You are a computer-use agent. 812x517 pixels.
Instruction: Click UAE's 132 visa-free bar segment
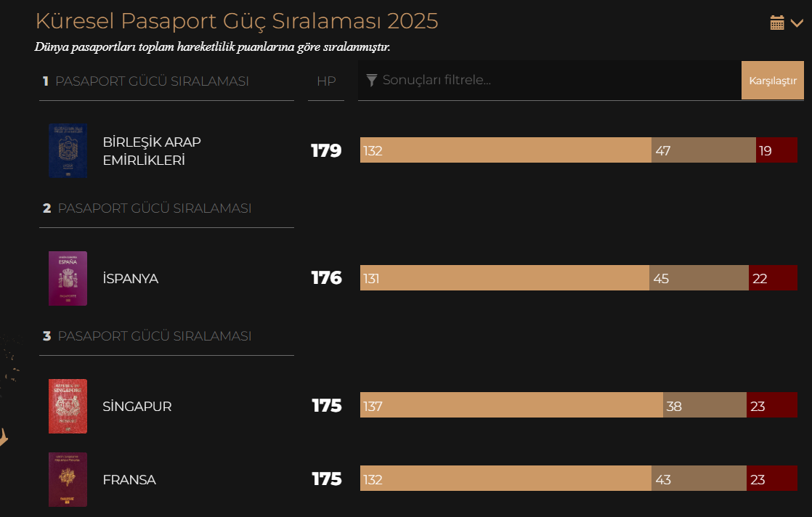point(506,150)
